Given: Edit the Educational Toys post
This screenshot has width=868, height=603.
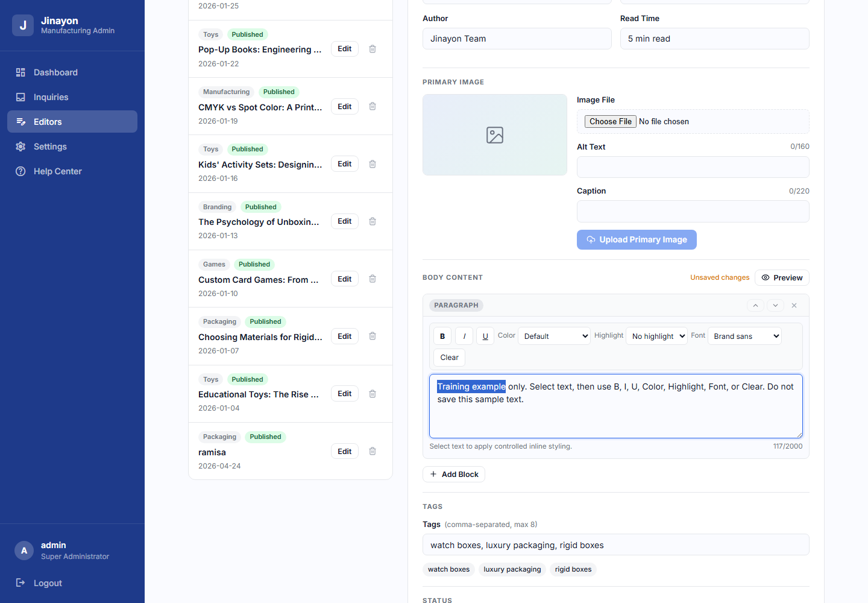Looking at the screenshot, I should (x=345, y=394).
